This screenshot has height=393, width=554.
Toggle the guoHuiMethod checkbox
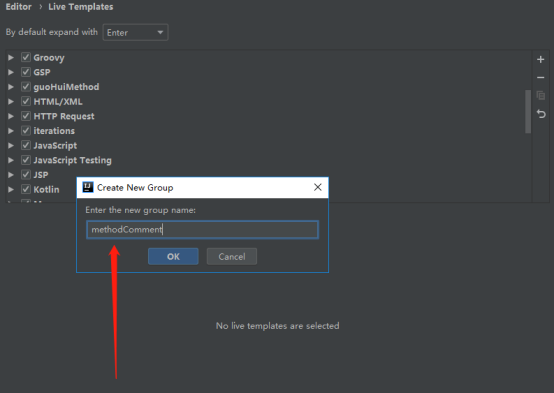[26, 87]
